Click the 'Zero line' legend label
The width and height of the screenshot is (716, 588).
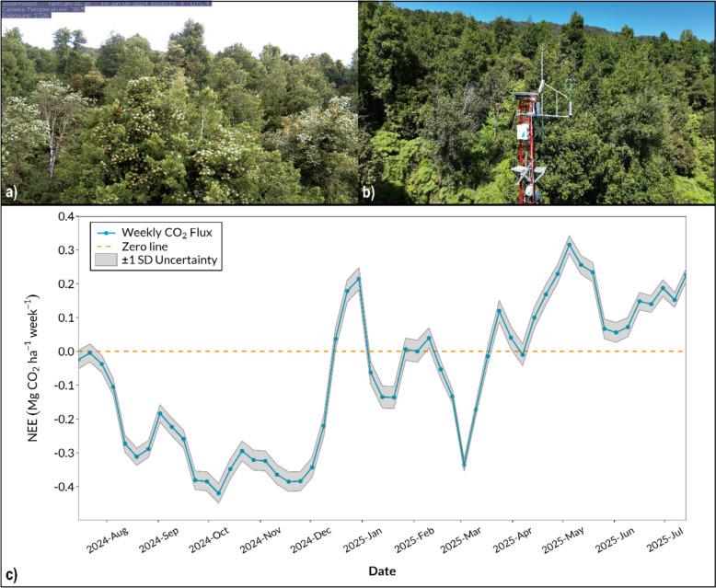(144, 247)
